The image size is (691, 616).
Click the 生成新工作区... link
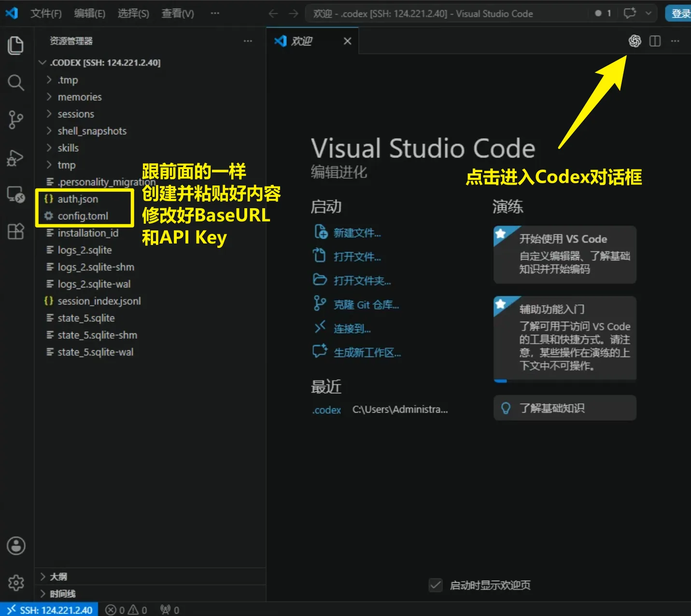pos(367,353)
